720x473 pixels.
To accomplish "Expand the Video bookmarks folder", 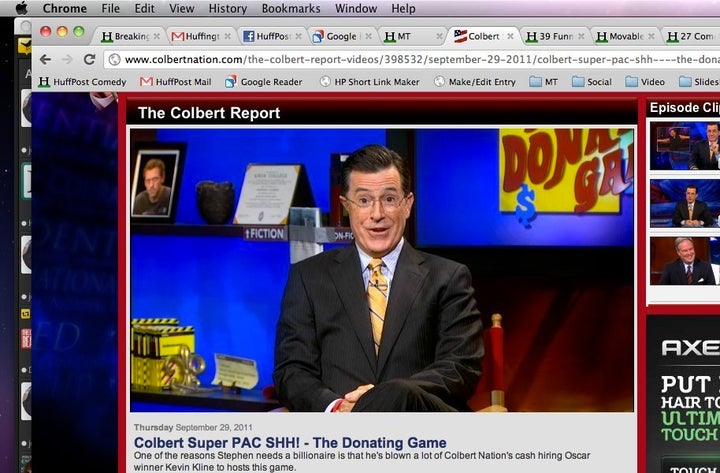I will point(645,82).
